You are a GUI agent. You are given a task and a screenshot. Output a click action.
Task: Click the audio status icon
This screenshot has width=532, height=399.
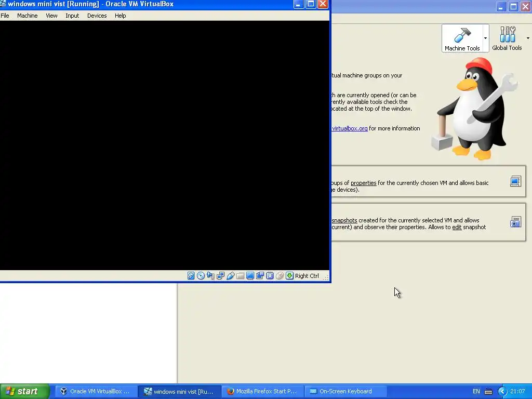[211, 276]
